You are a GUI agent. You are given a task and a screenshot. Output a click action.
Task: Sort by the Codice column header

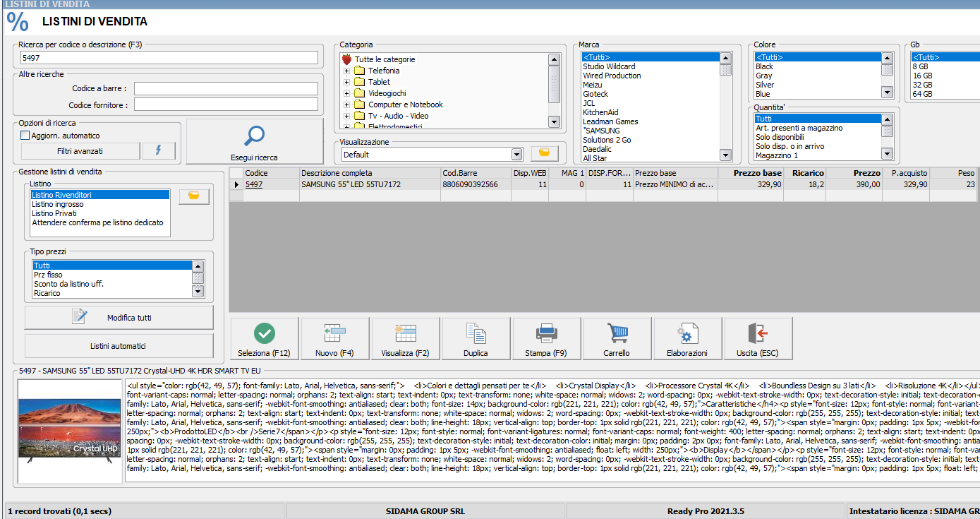click(x=271, y=173)
